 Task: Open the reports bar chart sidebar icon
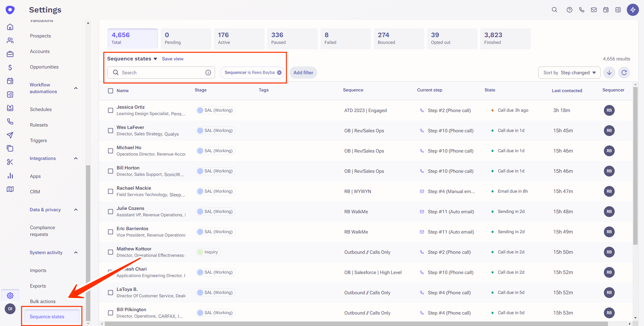[x=10, y=176]
